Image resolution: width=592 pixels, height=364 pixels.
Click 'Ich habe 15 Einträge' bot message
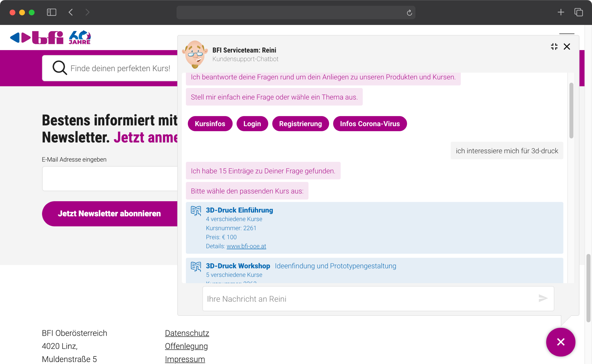coord(263,171)
